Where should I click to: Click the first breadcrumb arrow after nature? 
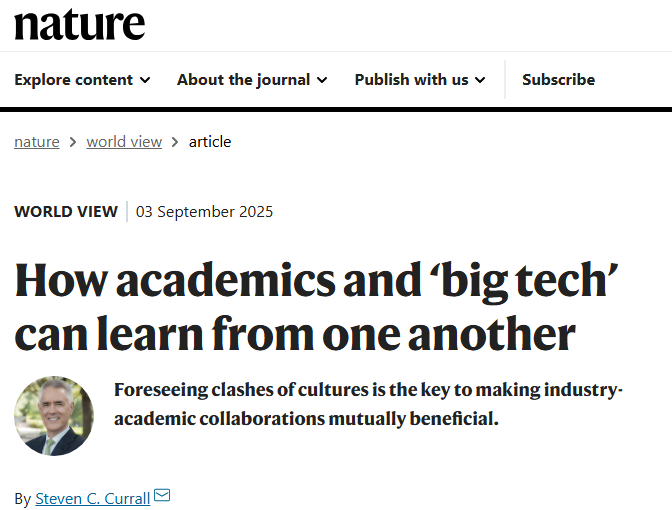(x=73, y=142)
